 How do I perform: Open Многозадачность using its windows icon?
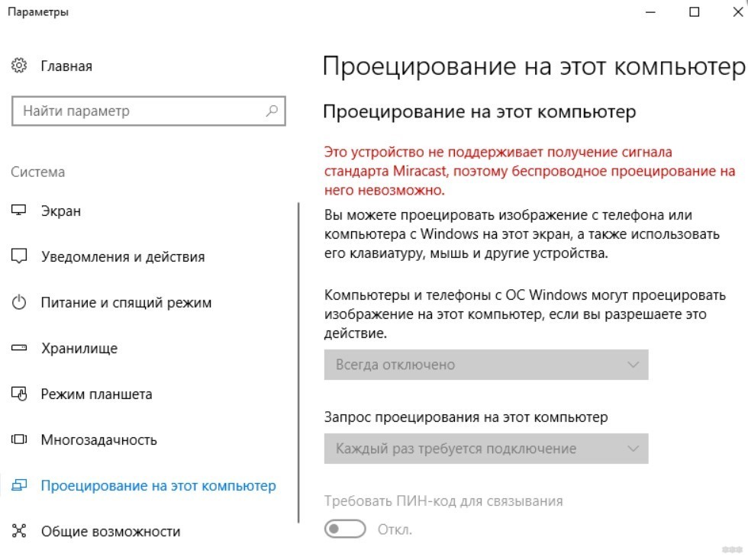pos(18,439)
